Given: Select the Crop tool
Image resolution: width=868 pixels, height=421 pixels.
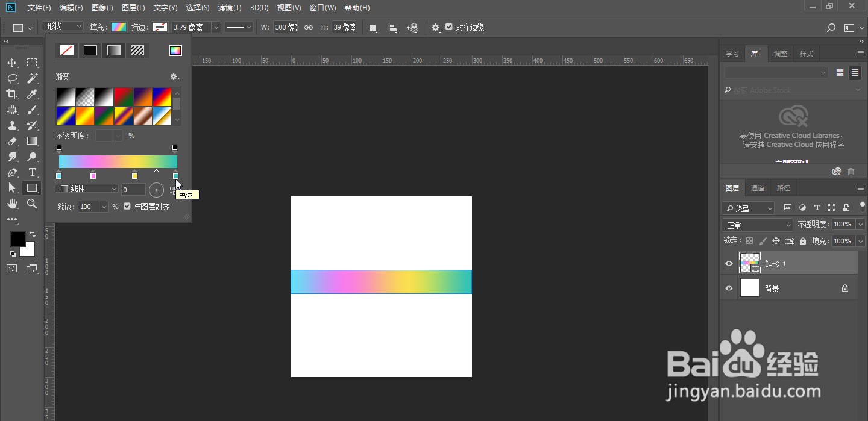Looking at the screenshot, I should point(12,94).
